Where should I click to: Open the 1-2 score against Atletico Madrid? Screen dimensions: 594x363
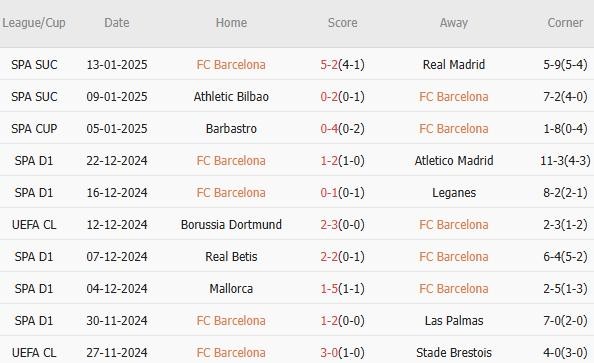point(329,161)
